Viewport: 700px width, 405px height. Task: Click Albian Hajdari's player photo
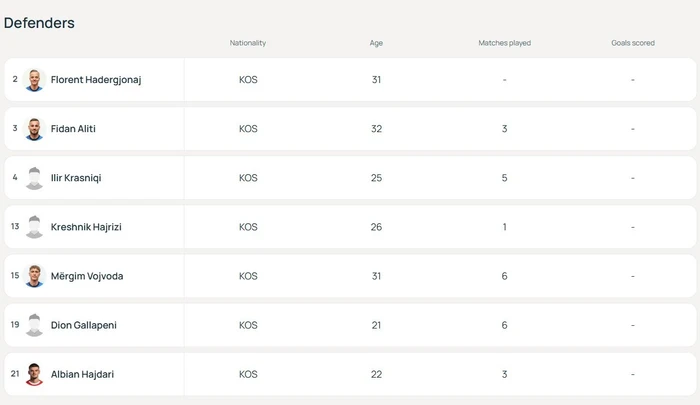34,374
